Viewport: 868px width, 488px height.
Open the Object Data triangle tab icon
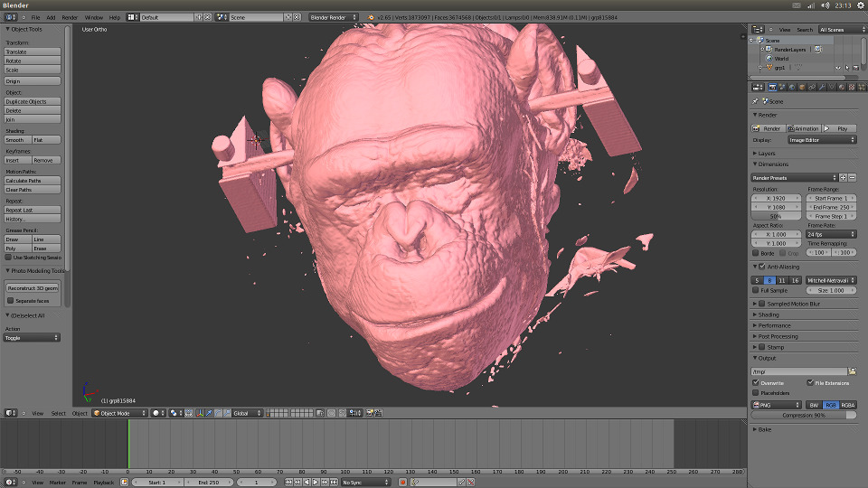832,88
